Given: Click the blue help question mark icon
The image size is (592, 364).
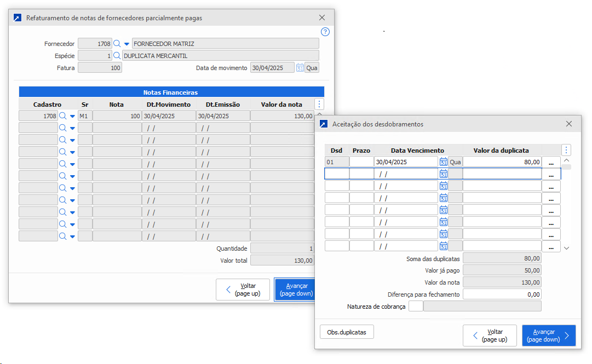Looking at the screenshot, I should click(325, 32).
